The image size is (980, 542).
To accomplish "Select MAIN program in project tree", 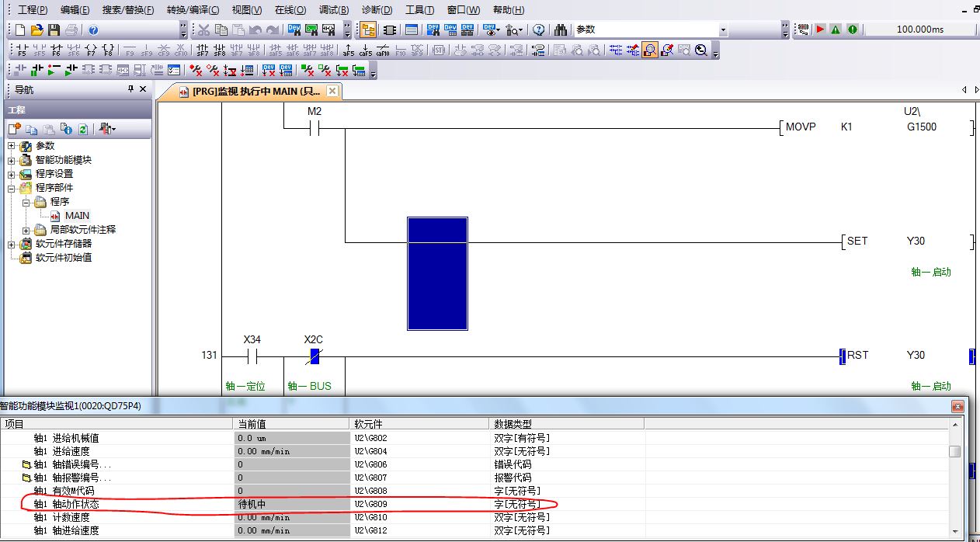I will 77,216.
